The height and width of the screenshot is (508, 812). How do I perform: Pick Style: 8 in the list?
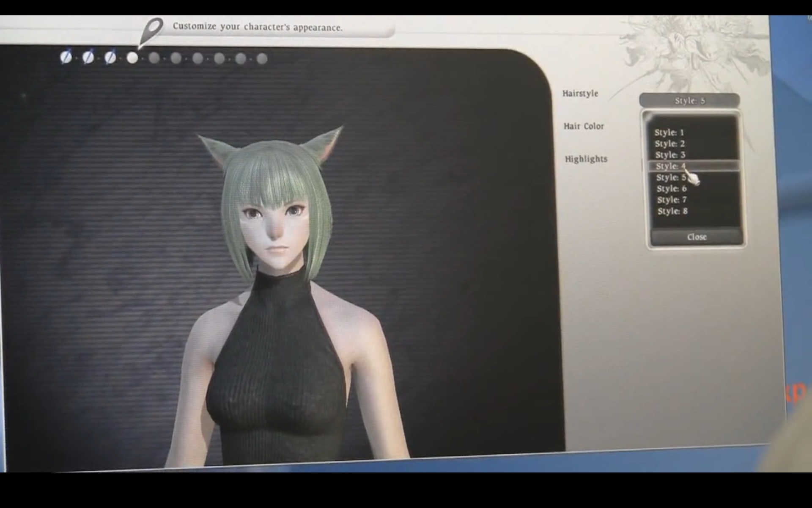[x=672, y=211]
